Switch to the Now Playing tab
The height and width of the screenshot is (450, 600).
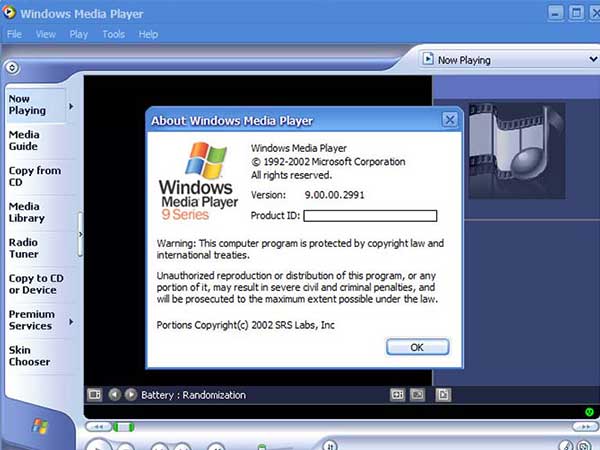click(36, 105)
